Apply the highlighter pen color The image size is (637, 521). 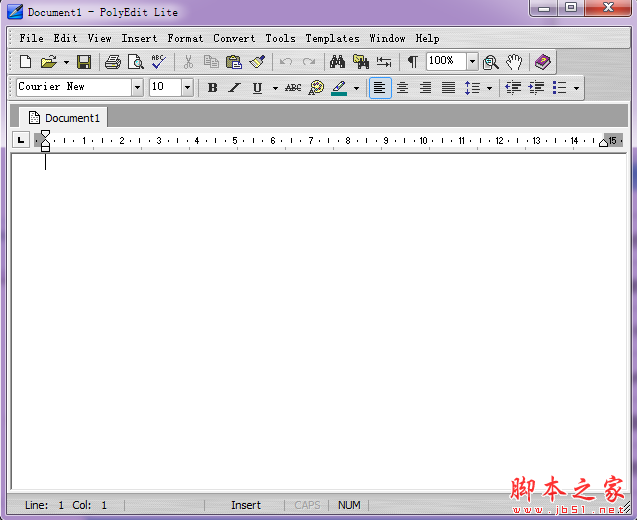[339, 87]
